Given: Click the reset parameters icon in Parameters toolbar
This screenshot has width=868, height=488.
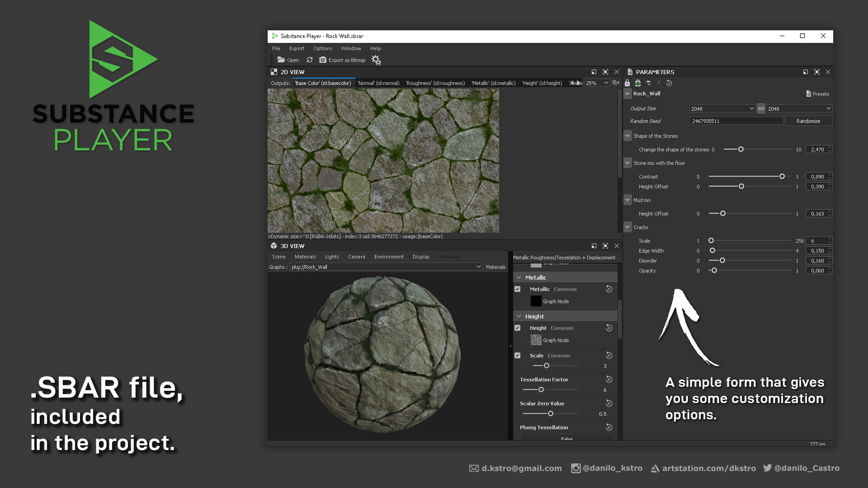Looking at the screenshot, I should click(669, 83).
